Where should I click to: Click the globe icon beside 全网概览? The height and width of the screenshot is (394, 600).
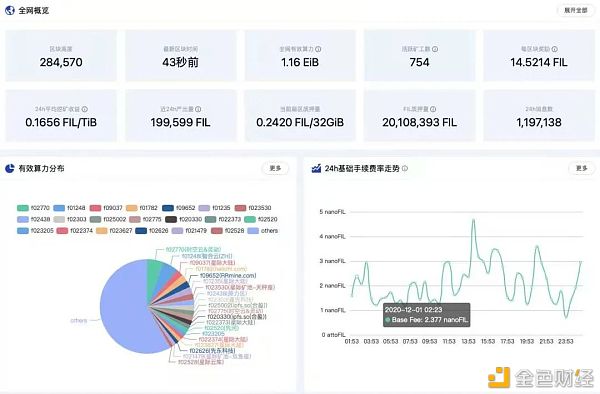click(10, 10)
